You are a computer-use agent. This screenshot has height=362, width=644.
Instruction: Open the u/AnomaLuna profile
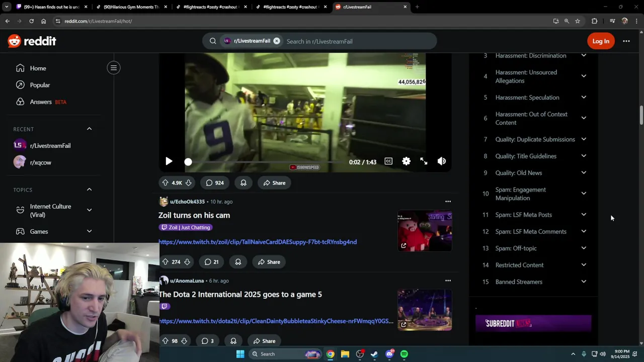[187, 281]
